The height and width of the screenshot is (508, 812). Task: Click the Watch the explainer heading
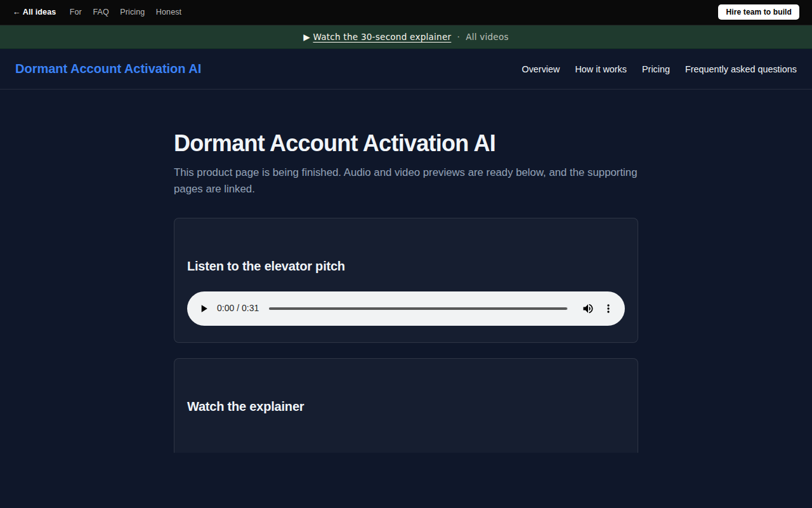click(x=246, y=406)
